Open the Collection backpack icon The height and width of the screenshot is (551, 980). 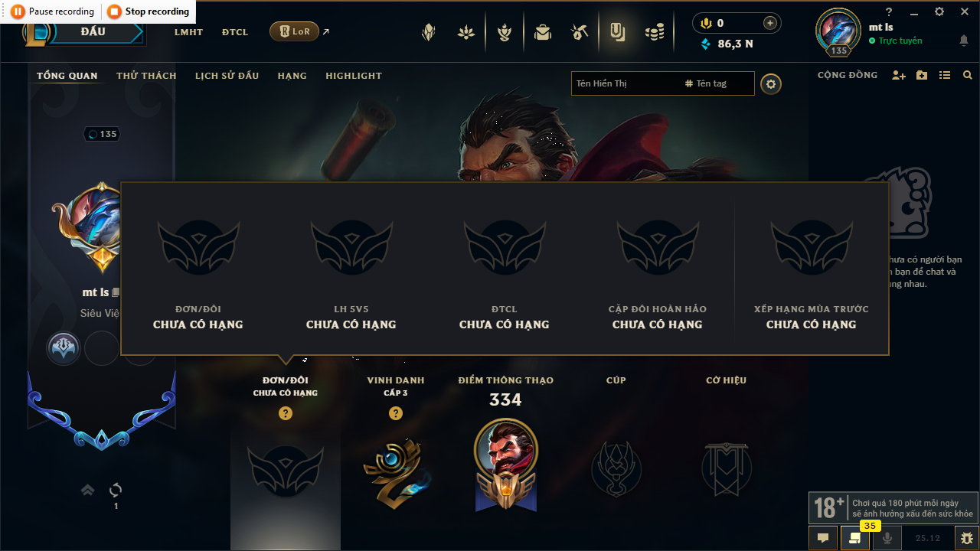543,32
